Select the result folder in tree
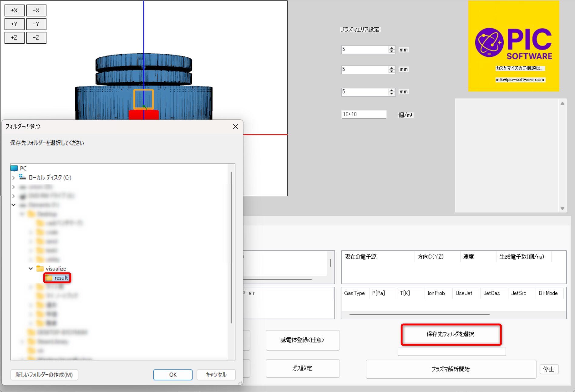 (x=61, y=278)
